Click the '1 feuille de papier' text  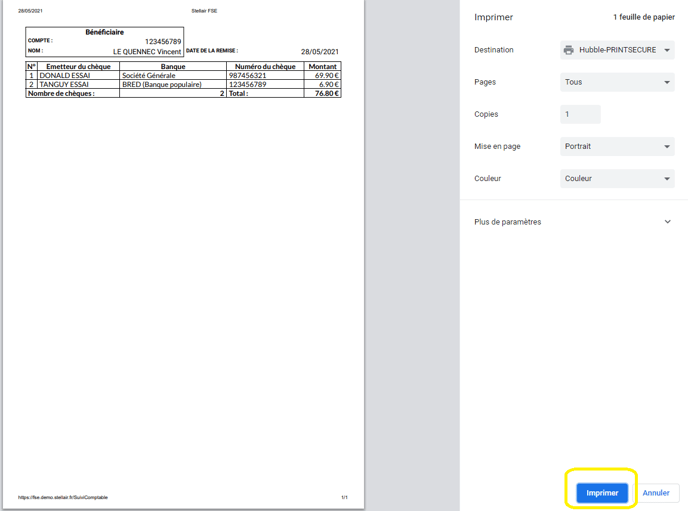click(643, 17)
